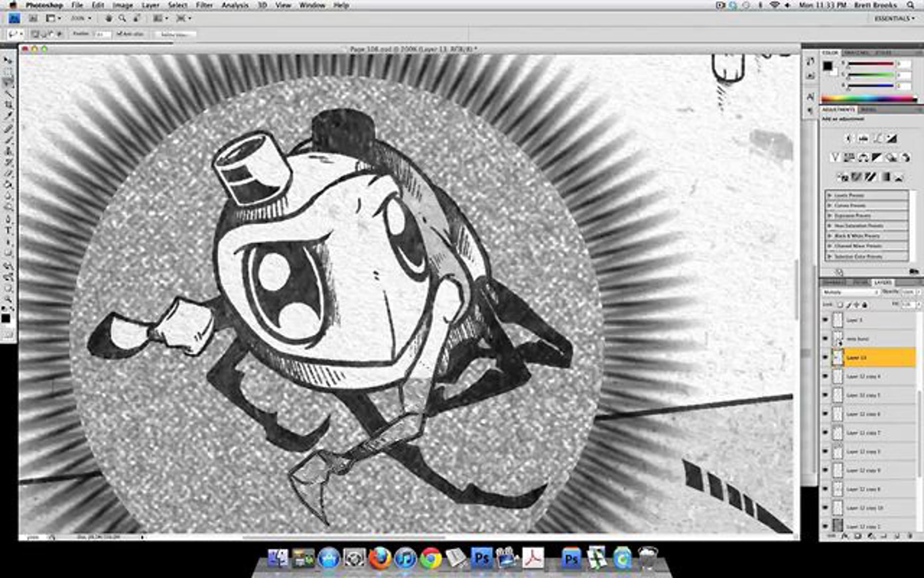The height and width of the screenshot is (578, 924).
Task: Add a Levels adjustment
Action: (863, 138)
